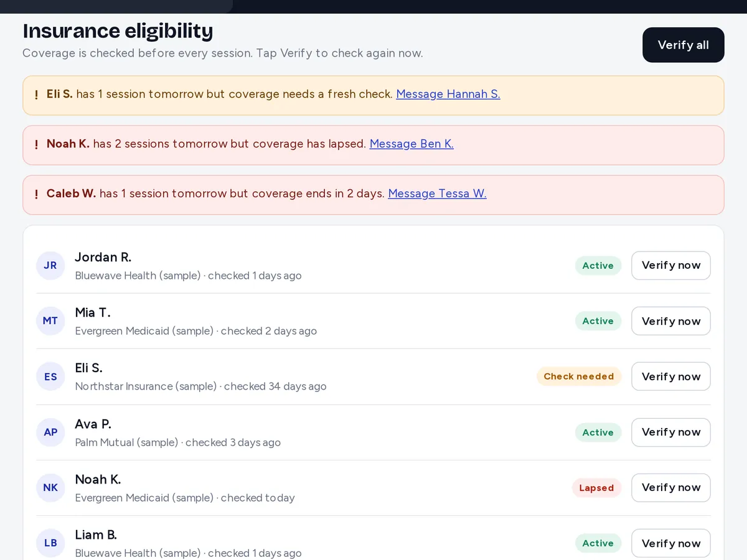Click Active badge for Ava P.
This screenshot has width=747, height=560.
pyautogui.click(x=598, y=432)
